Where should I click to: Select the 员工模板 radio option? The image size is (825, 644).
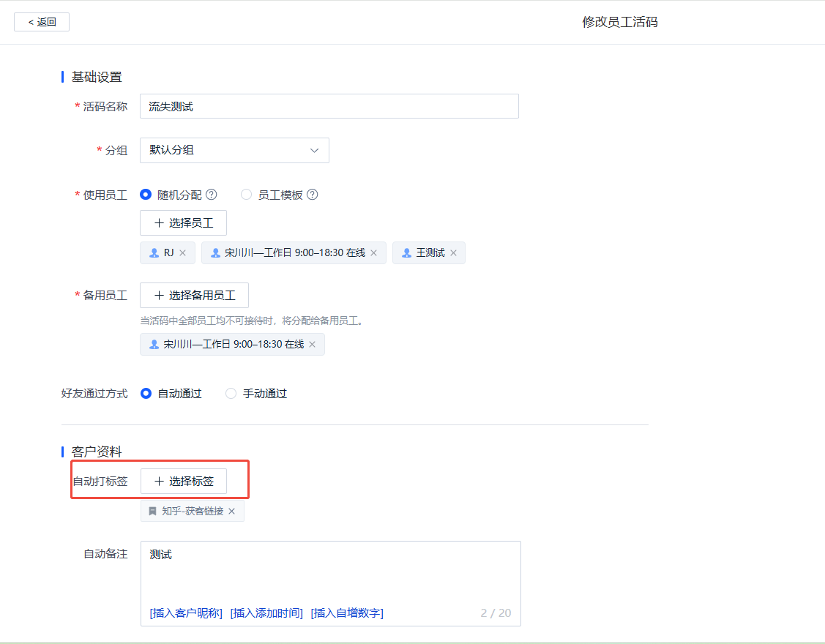click(246, 195)
